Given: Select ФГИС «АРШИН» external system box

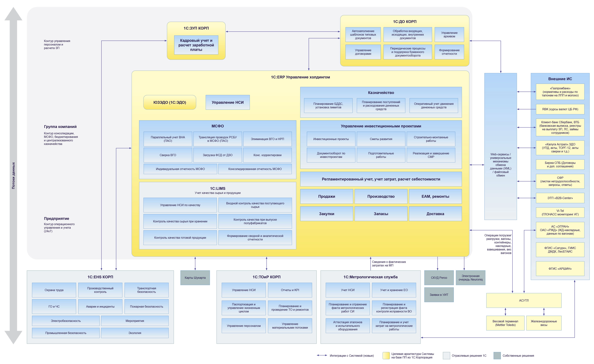Looking at the screenshot, I should [x=560, y=269].
